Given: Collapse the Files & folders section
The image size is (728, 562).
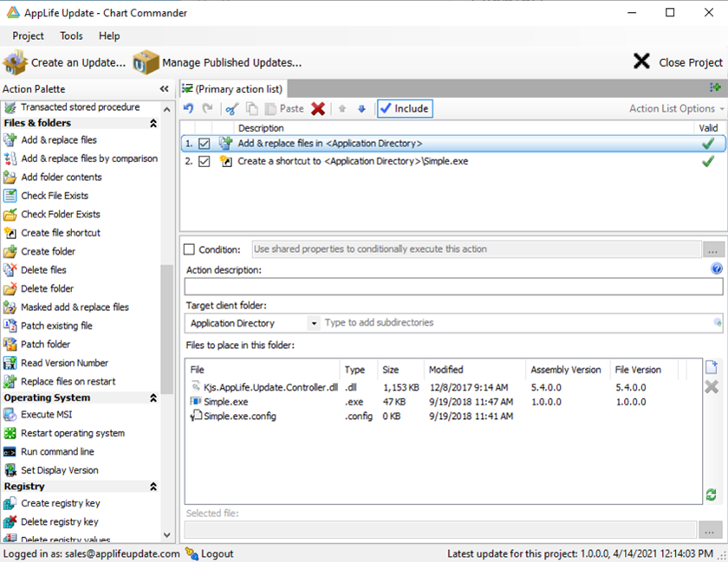Looking at the screenshot, I should (x=153, y=123).
